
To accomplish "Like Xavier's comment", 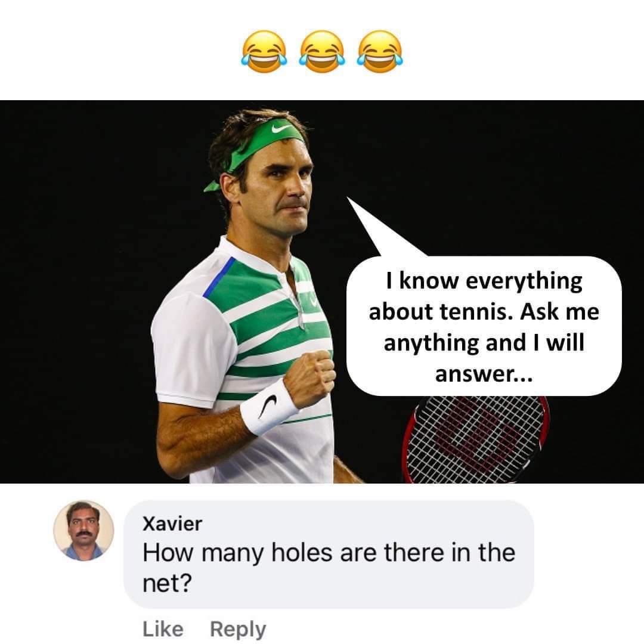I will (x=163, y=629).
